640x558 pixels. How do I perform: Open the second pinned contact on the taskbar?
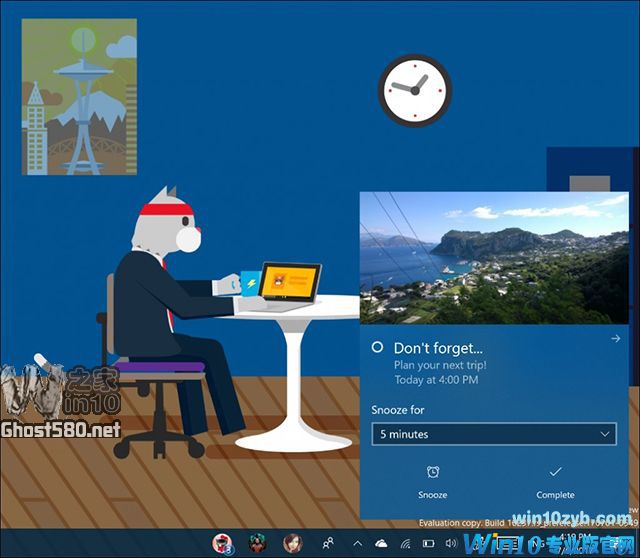coord(258,543)
